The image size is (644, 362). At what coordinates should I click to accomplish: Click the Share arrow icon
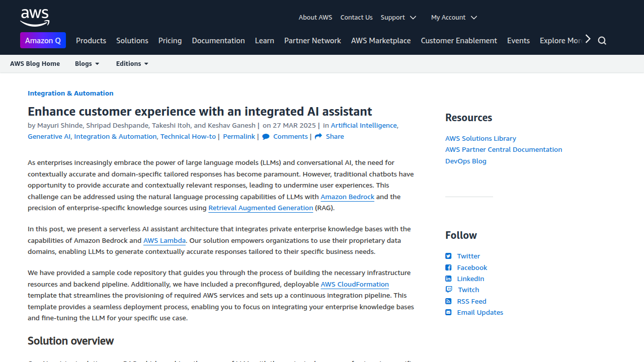click(318, 137)
